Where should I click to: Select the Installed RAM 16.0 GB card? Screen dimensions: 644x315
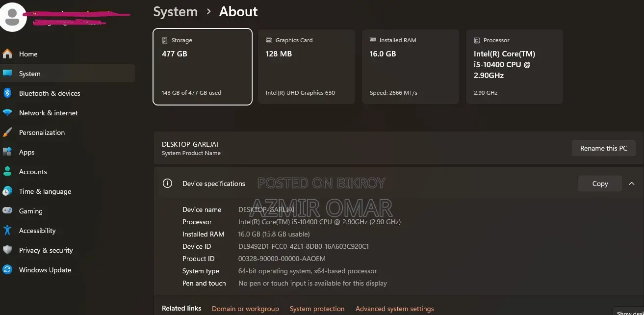pos(411,67)
